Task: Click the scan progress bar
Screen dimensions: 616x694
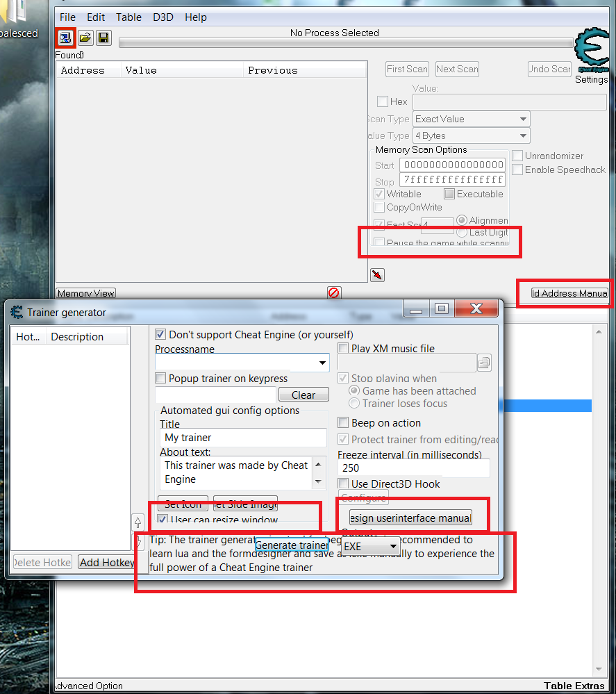Action: [346, 42]
